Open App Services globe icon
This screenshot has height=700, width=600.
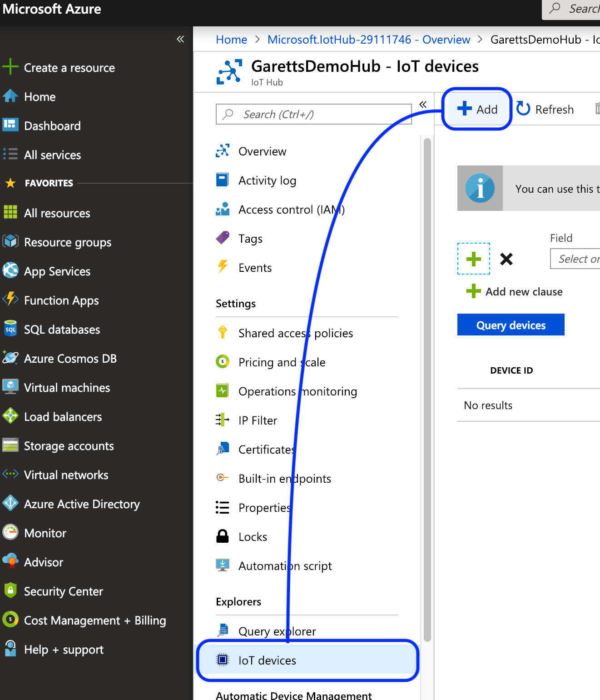point(10,270)
